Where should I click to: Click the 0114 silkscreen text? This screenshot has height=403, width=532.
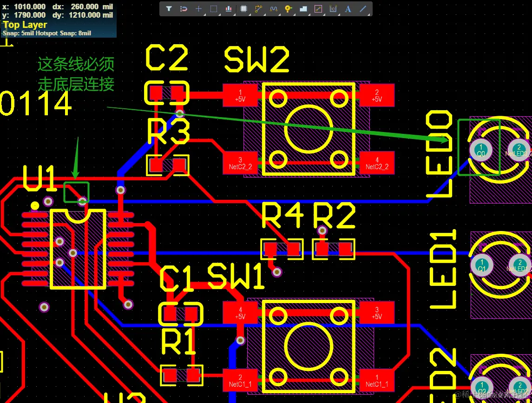pos(35,104)
